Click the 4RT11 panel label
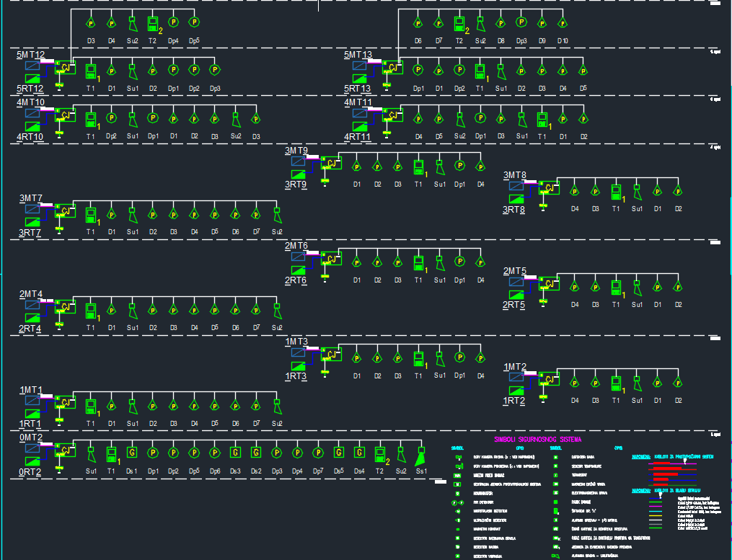The height and width of the screenshot is (560, 732). tap(357, 137)
